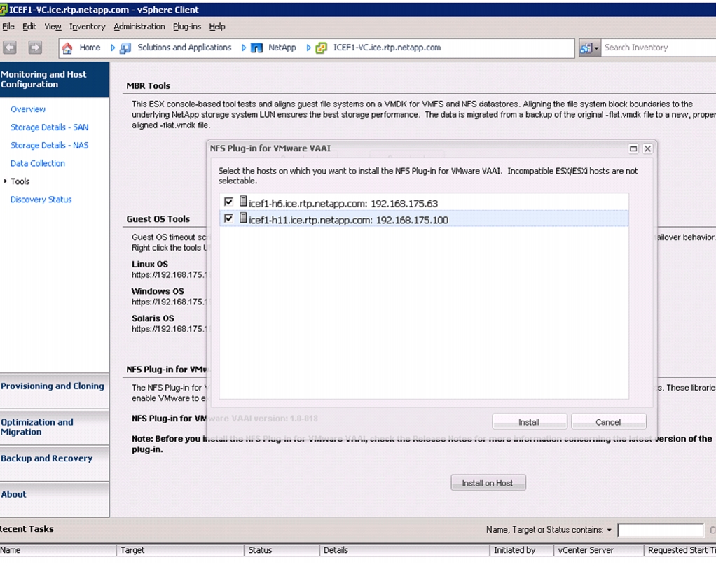Expand Optimization and Migration panel
This screenshot has height=588, width=716.
tap(55, 427)
